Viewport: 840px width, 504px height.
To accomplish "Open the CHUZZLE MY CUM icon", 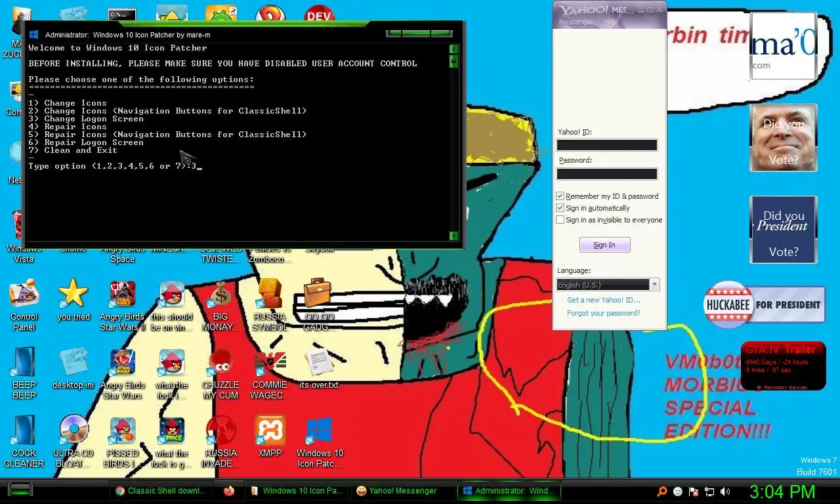I will 220,373.
